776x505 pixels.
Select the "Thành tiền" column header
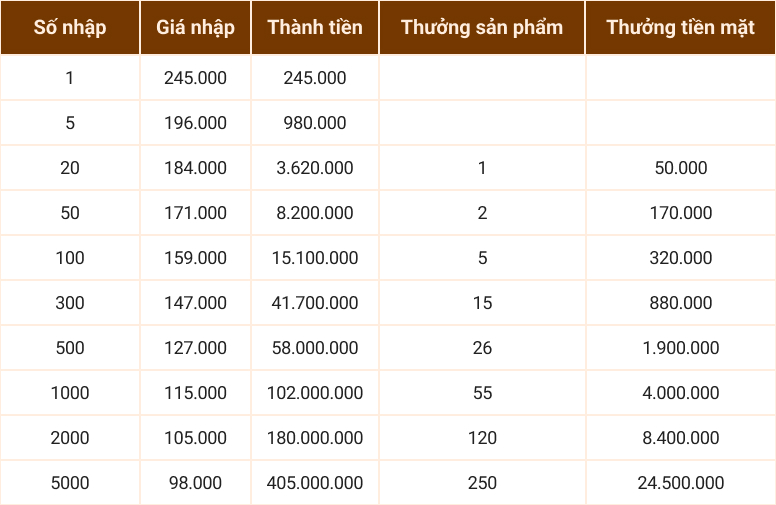click(315, 27)
